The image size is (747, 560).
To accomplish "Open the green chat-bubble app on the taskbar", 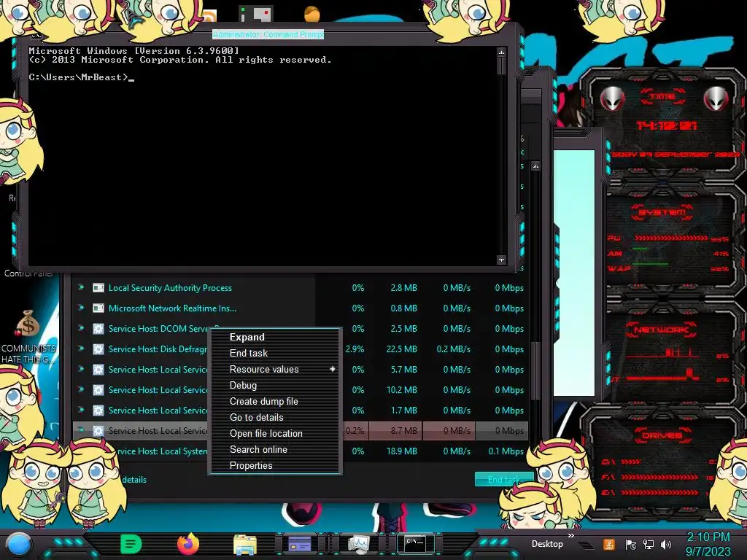I will [131, 544].
